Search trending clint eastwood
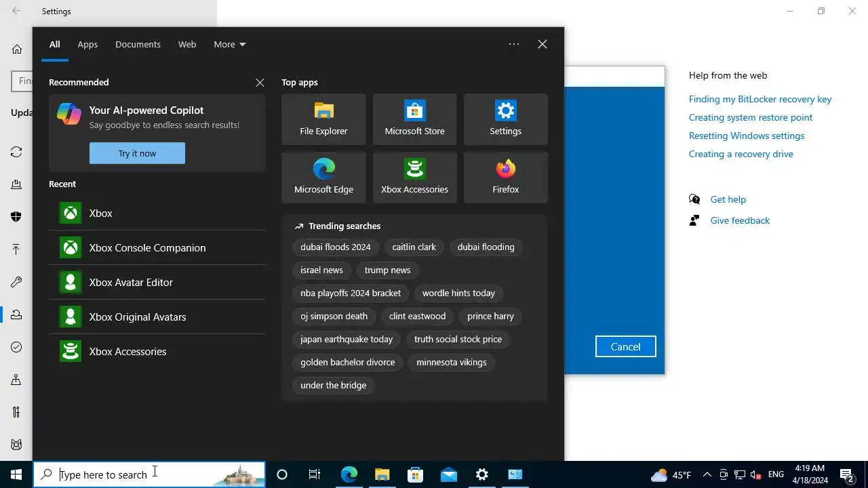 pos(417,316)
